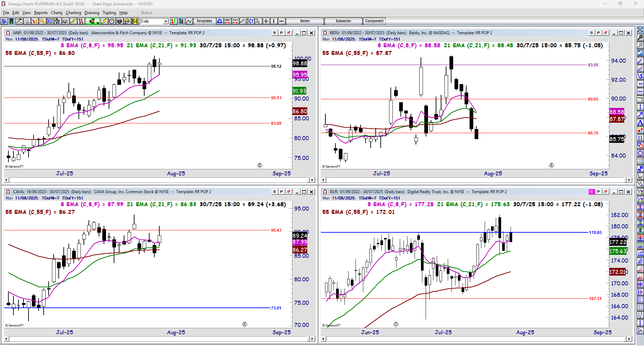This screenshot has width=644, height=346.
Task: Open the Drawing menu
Action: pyautogui.click(x=92, y=13)
